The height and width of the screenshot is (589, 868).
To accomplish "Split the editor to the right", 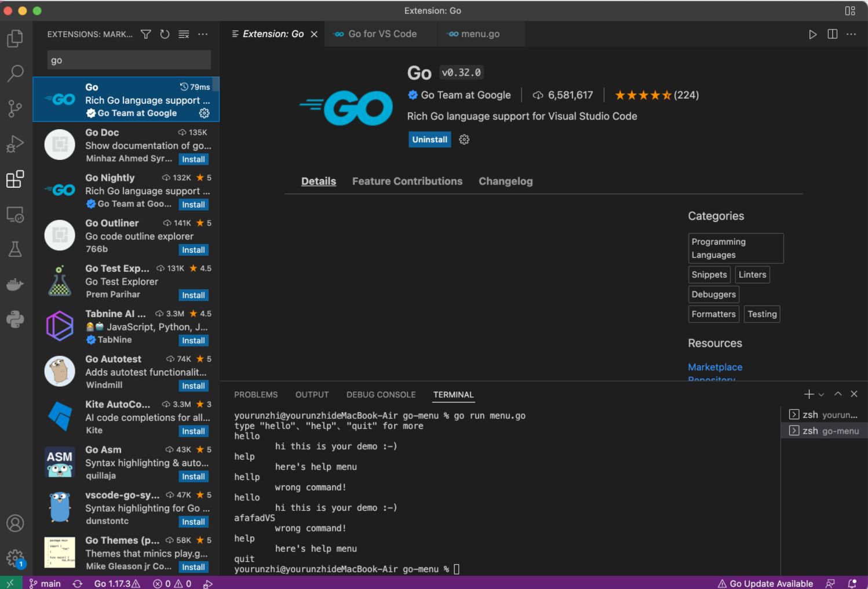I will tap(832, 34).
